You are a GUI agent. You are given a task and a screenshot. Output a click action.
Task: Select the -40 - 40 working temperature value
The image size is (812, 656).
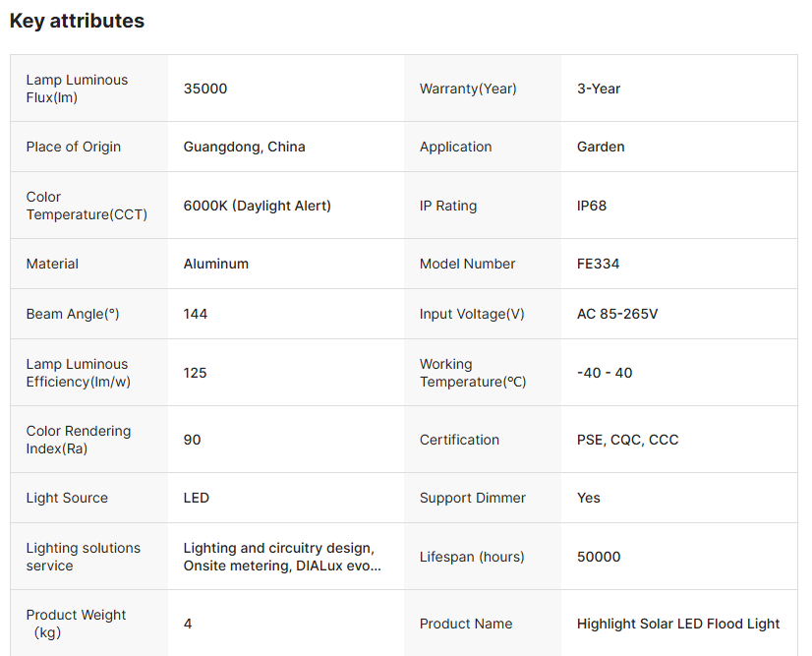click(605, 373)
